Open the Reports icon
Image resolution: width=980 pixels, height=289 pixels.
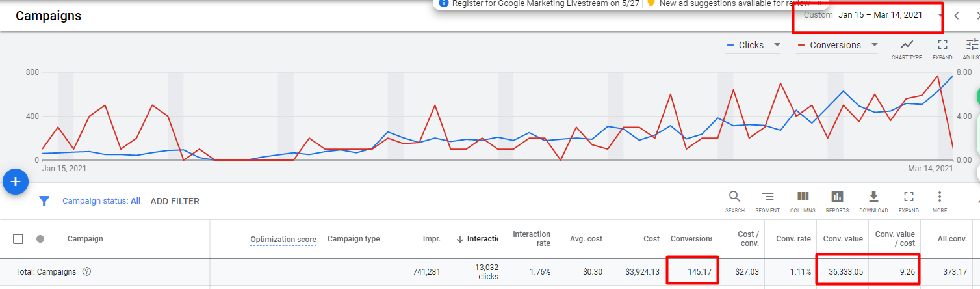click(x=837, y=197)
